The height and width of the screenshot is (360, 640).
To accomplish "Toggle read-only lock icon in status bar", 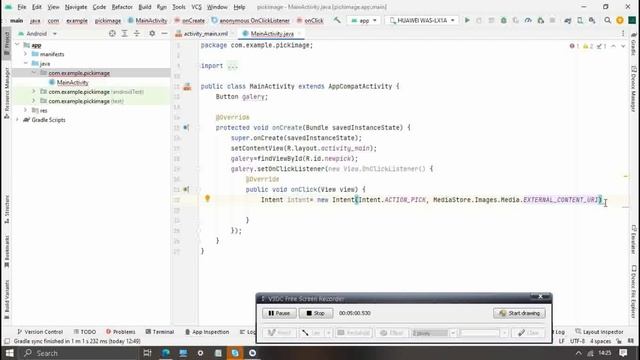I will point(619,341).
